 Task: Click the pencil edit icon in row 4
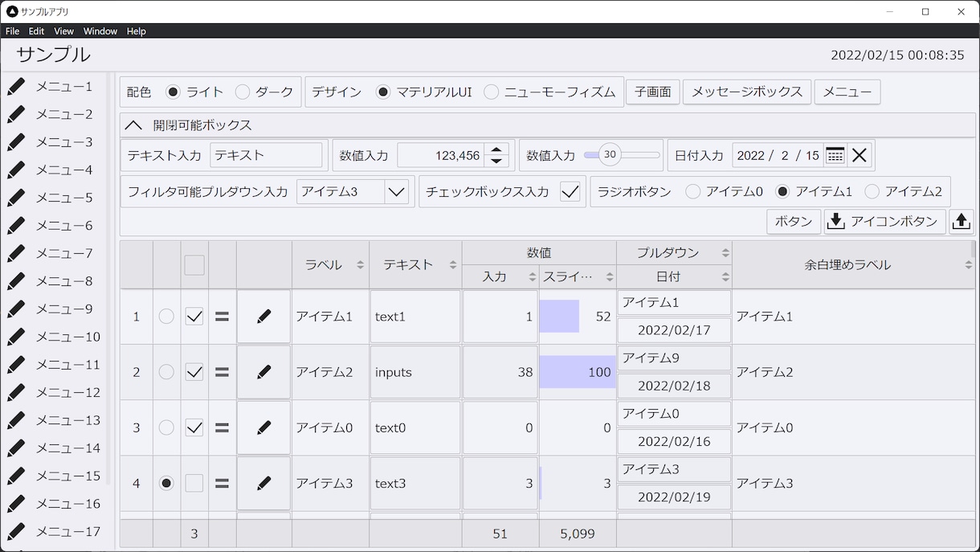tap(264, 483)
